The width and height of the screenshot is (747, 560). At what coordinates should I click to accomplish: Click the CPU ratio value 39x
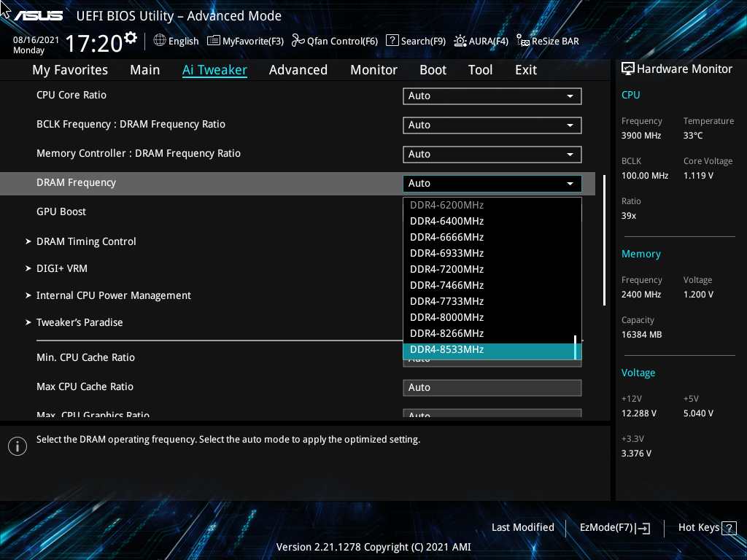tap(629, 216)
